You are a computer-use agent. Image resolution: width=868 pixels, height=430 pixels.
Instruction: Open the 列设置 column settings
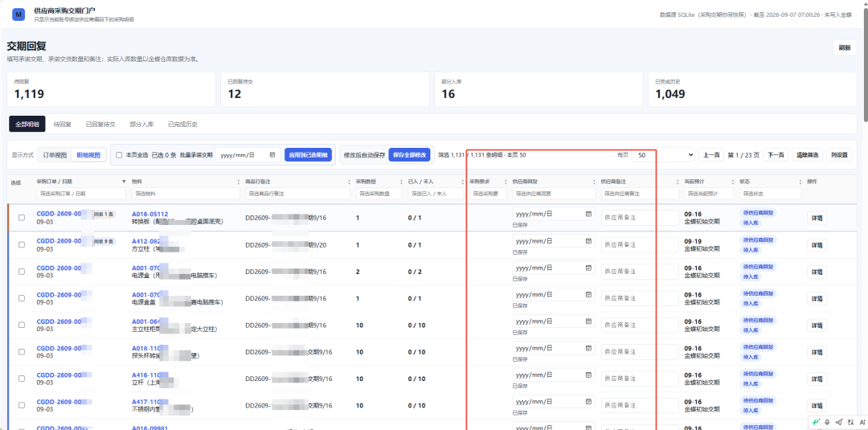coord(840,155)
